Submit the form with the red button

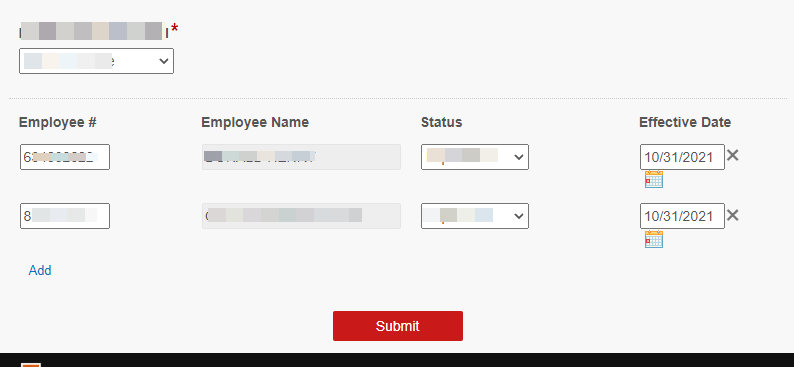pyautogui.click(x=398, y=326)
